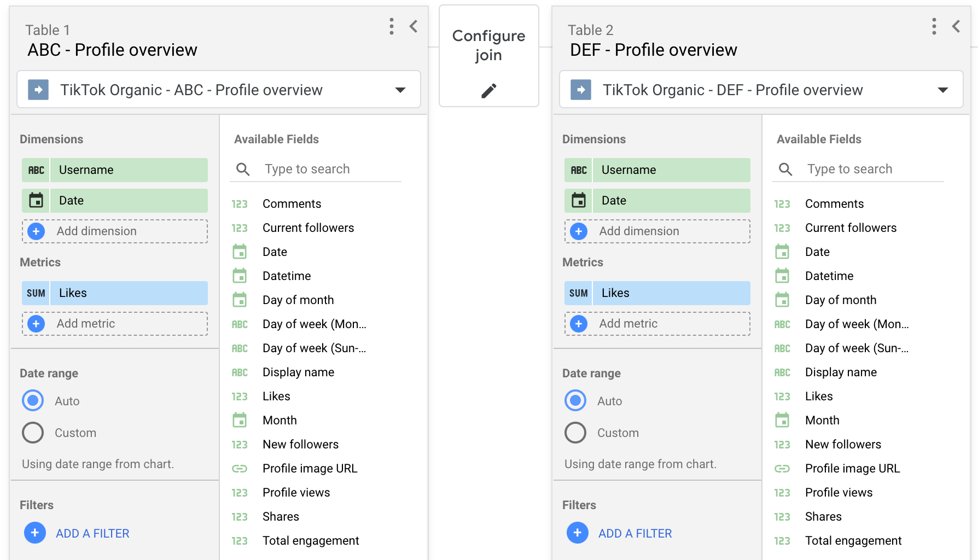Click SUM aggregation on Table 1 Likes metric
The image size is (978, 560).
(36, 293)
